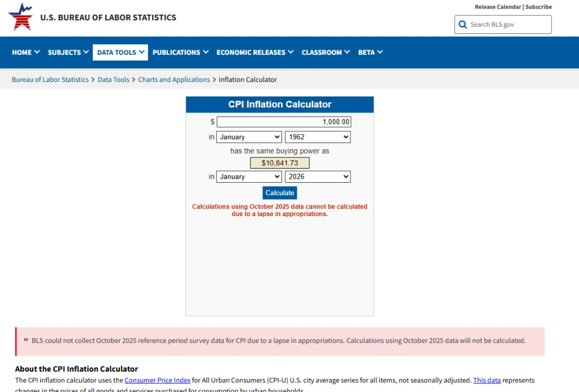
Task: Open the DATA TOOLS menu
Action: (x=120, y=53)
